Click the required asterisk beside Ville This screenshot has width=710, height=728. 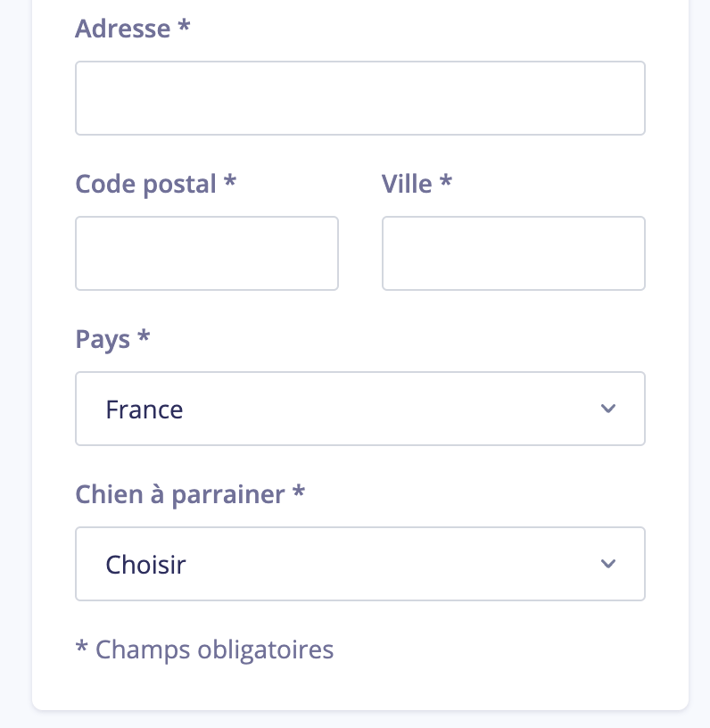point(446,181)
